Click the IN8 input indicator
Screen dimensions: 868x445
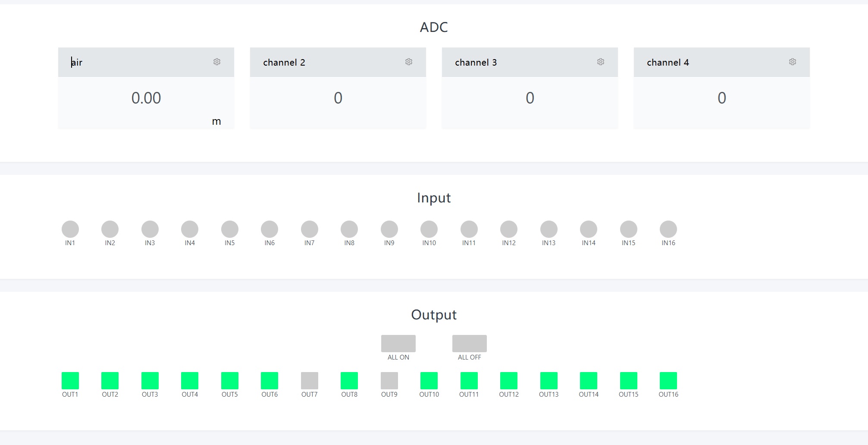pos(349,229)
